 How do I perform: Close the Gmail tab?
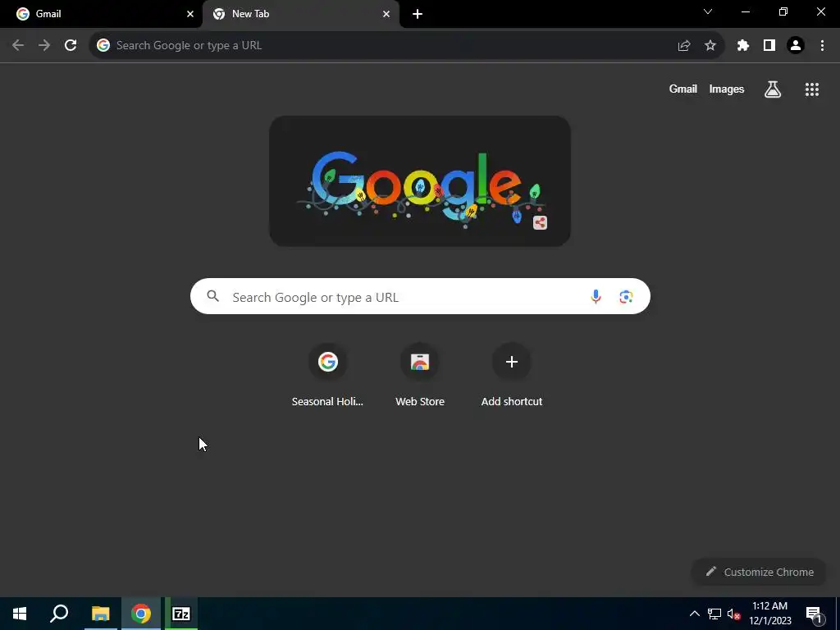(x=190, y=14)
